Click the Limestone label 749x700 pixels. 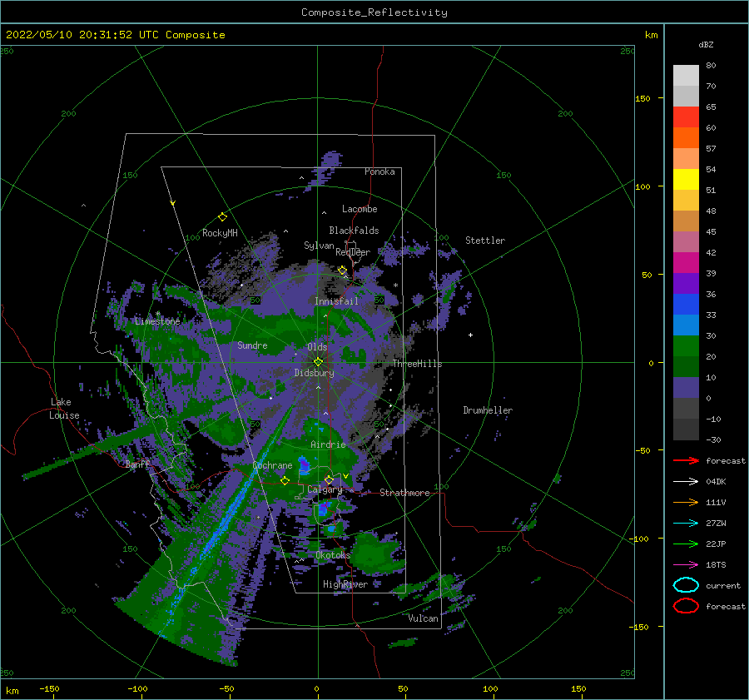157,321
